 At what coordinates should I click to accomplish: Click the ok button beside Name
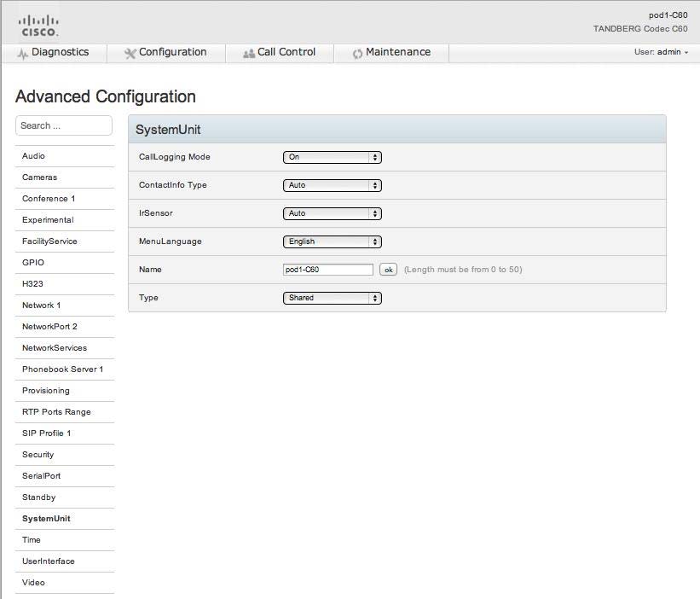(x=389, y=270)
